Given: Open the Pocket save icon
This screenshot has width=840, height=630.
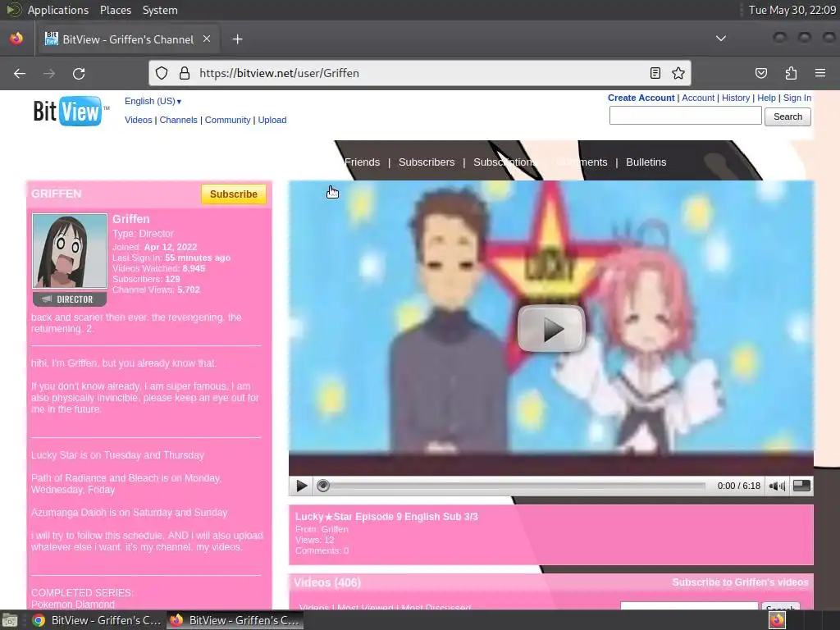Looking at the screenshot, I should [761, 73].
